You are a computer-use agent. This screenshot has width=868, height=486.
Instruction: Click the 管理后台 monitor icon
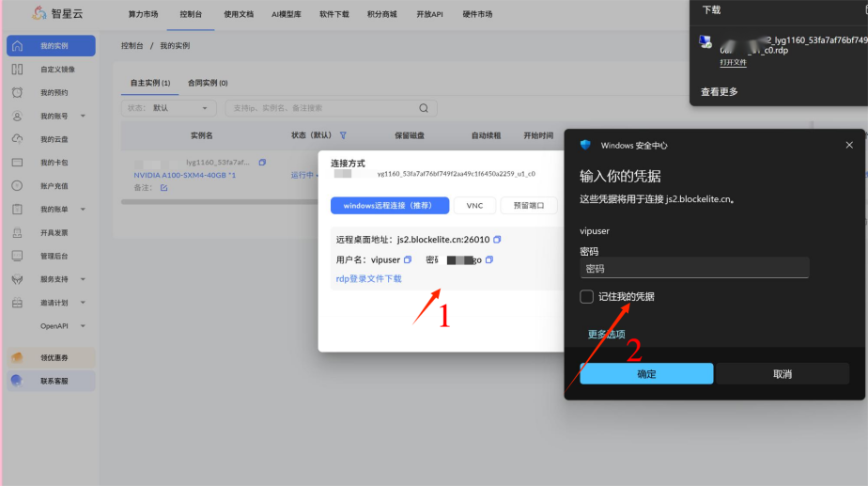click(17, 256)
